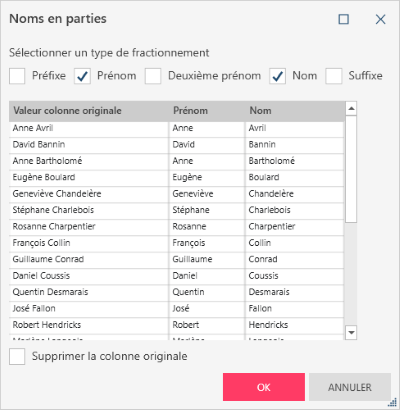Viewport: 400px width, 410px height.
Task: Close the Noms en parties dialog
Action: point(380,19)
